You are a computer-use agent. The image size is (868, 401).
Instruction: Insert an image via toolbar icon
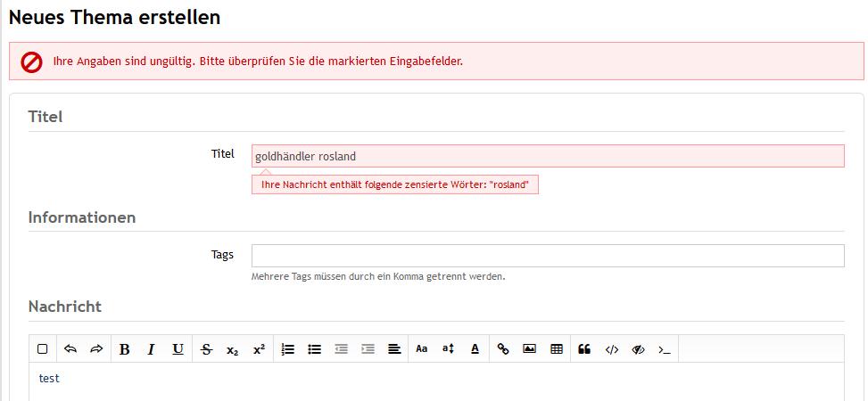tap(529, 349)
